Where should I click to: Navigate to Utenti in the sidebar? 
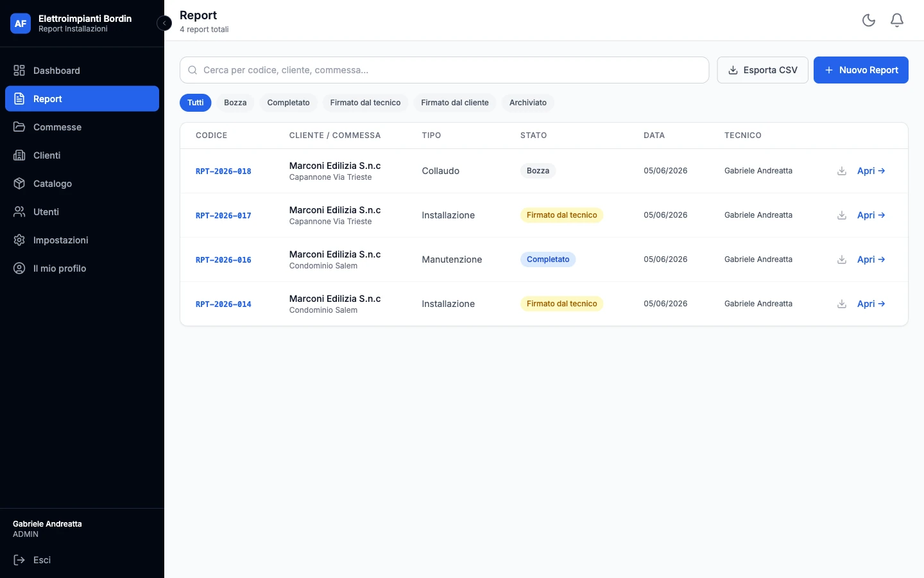click(x=82, y=212)
